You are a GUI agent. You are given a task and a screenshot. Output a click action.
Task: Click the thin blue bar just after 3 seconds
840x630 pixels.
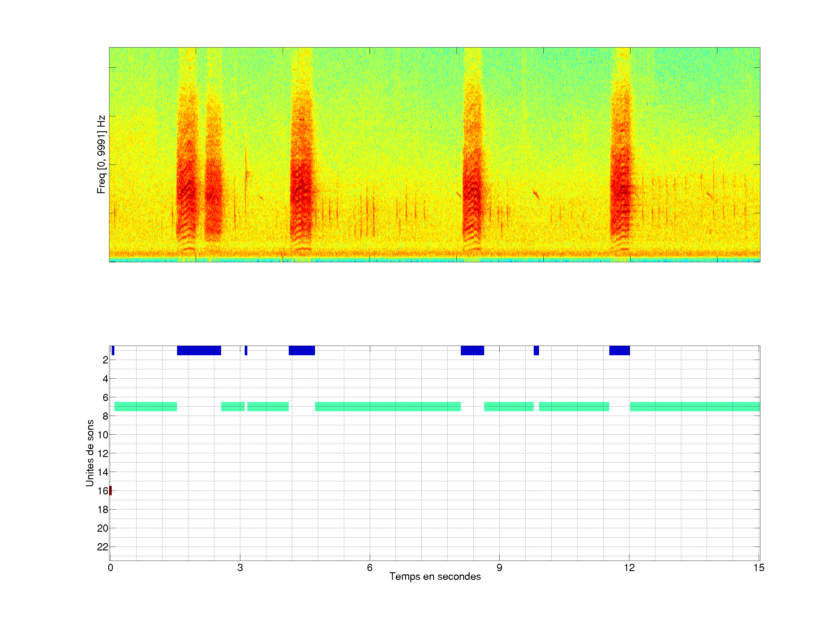(246, 351)
